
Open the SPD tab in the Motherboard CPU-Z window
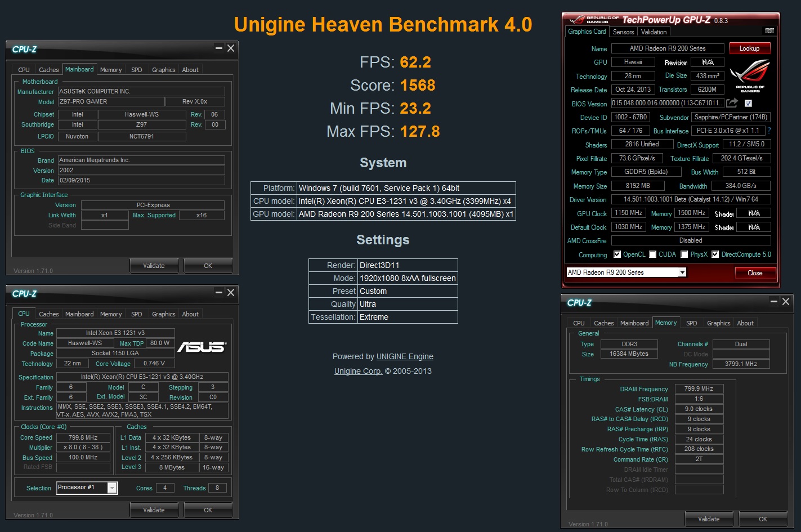[x=137, y=70]
